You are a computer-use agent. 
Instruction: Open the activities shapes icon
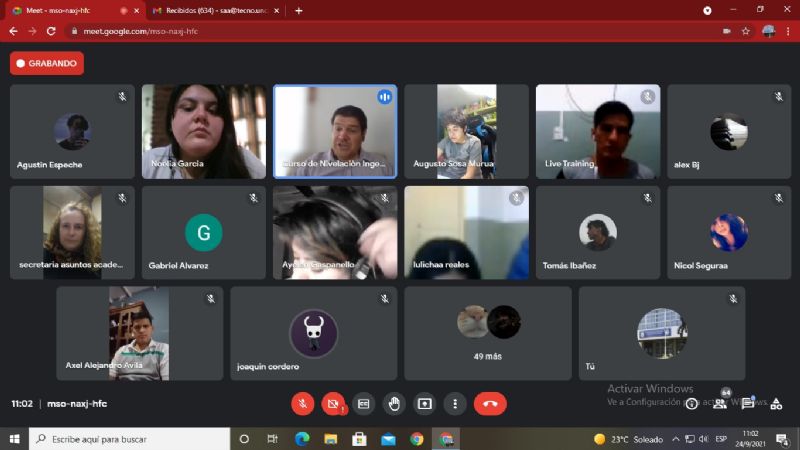pos(776,404)
